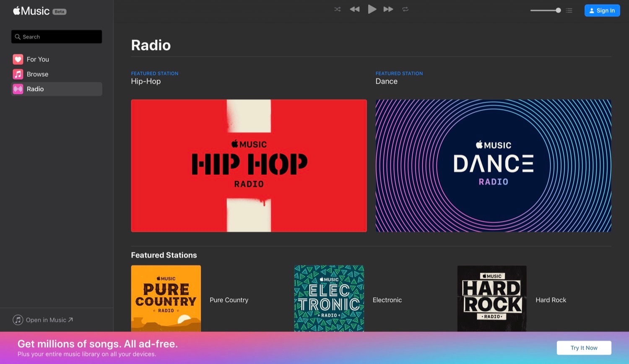This screenshot has height=364, width=629.
Task: Click the Radio broadcast icon
Action: coord(18,89)
